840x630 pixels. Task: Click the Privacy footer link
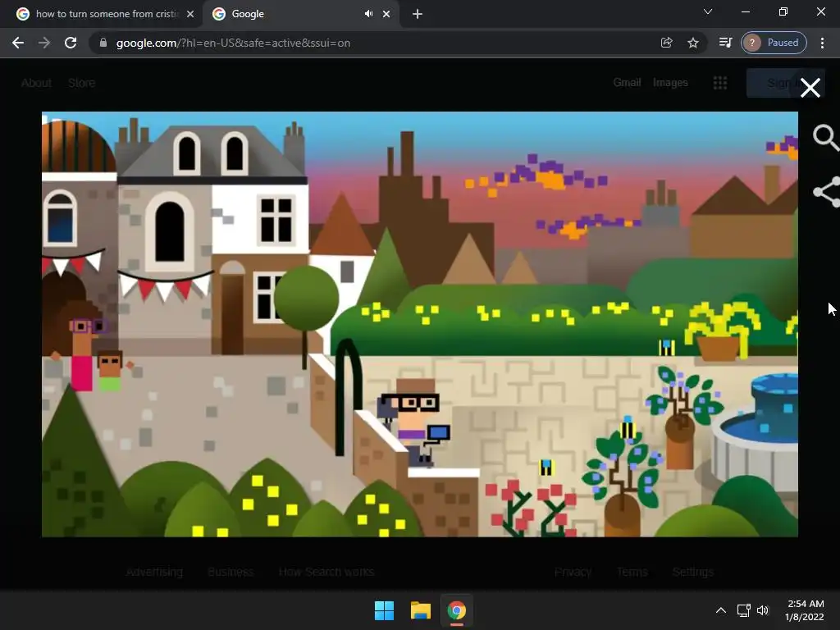(573, 572)
